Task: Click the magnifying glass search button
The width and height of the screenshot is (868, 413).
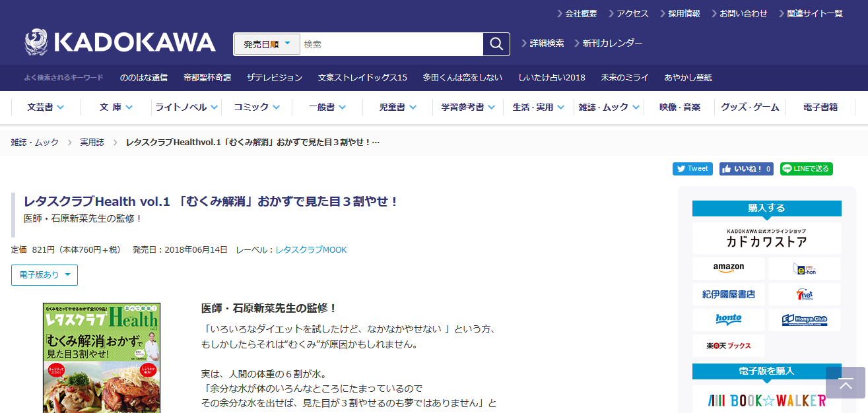Action: 496,44
